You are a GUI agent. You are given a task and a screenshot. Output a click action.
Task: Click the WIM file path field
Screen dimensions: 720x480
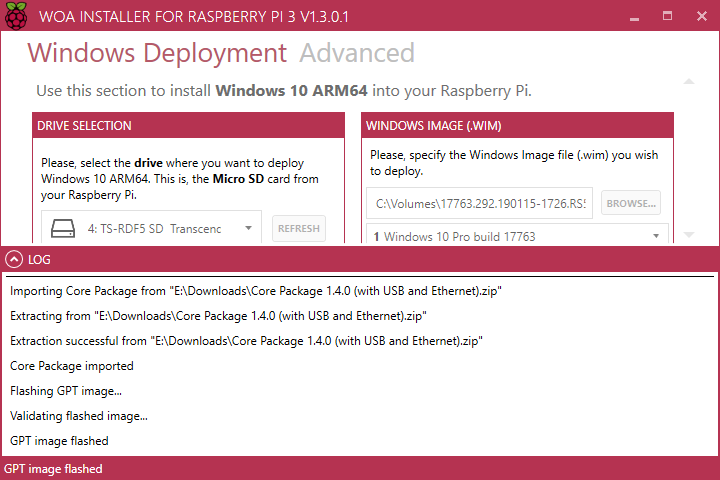[479, 203]
